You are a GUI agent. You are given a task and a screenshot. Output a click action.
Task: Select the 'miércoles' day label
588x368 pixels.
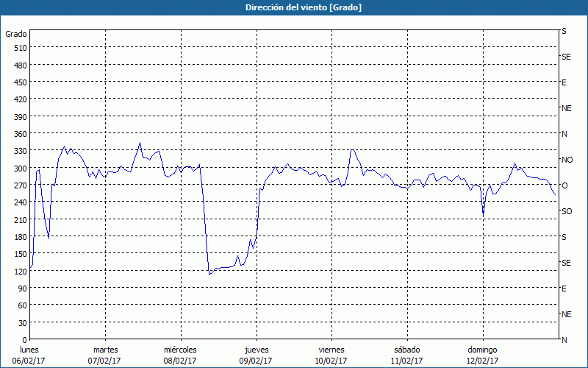pos(180,350)
